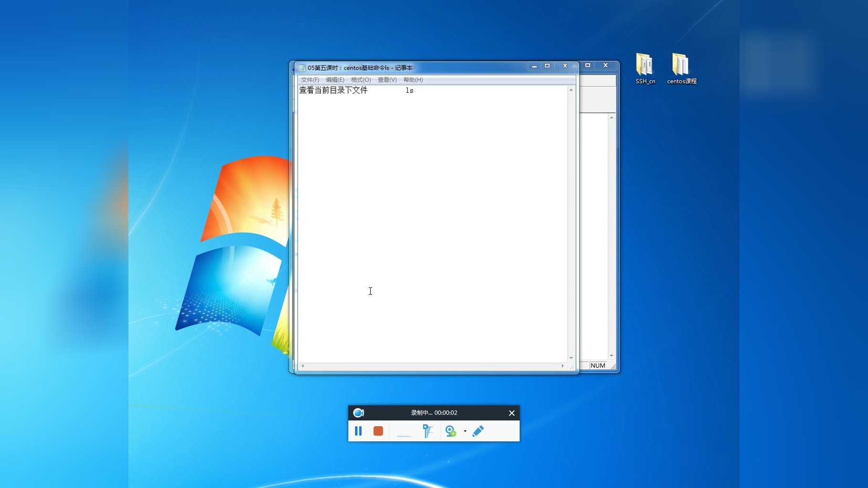Click background window scrollbar down arrow

point(612,356)
